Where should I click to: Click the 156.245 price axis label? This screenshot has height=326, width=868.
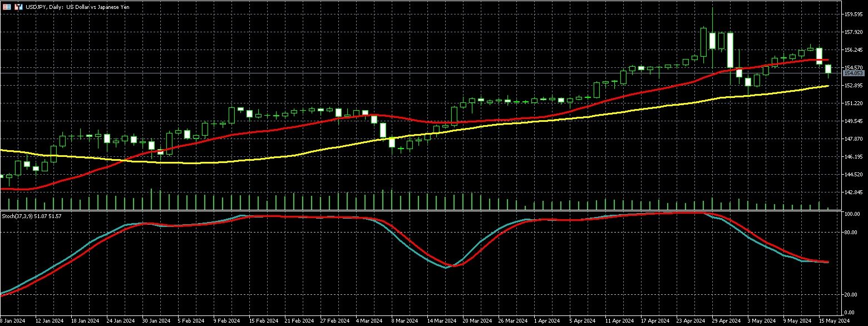(x=853, y=50)
